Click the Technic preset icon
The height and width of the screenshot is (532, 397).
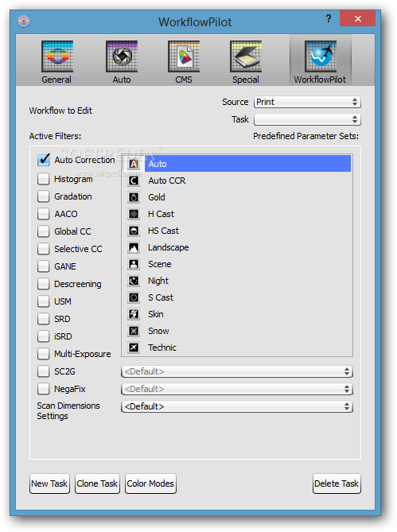pyautogui.click(x=134, y=348)
